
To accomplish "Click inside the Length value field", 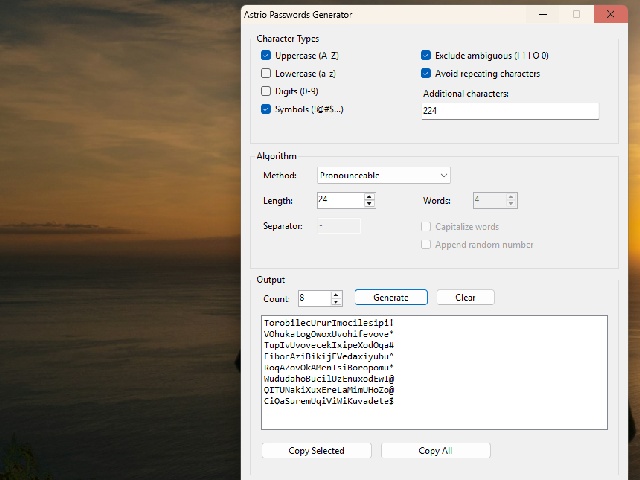I will point(340,200).
